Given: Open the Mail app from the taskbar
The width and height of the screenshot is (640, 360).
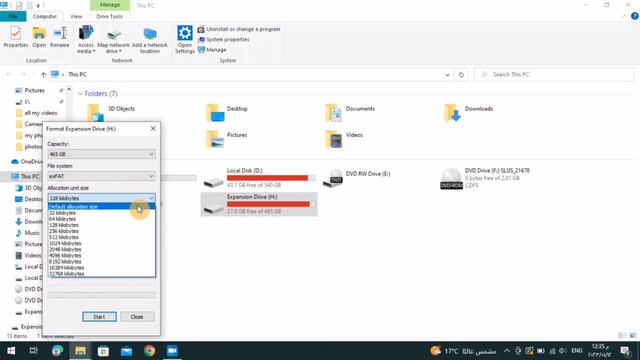Looking at the screenshot, I should coord(126,351).
